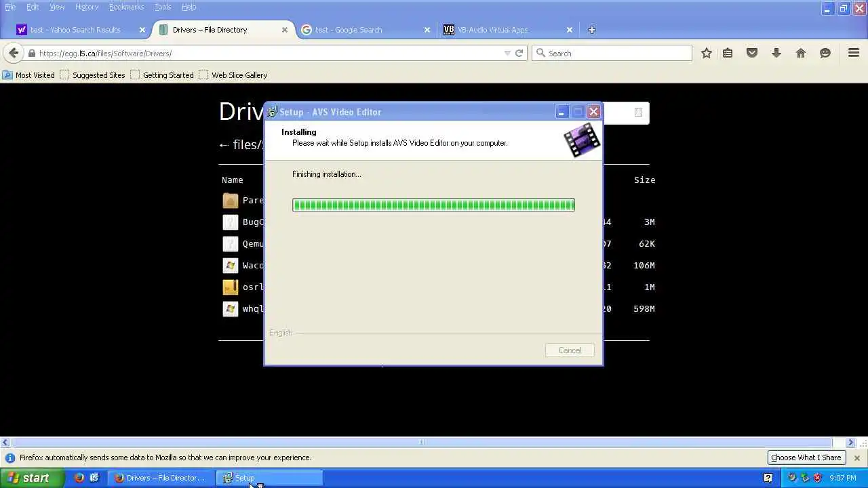Click the AVS Video Editor film icon
Image resolution: width=868 pixels, height=488 pixels.
coord(582,140)
